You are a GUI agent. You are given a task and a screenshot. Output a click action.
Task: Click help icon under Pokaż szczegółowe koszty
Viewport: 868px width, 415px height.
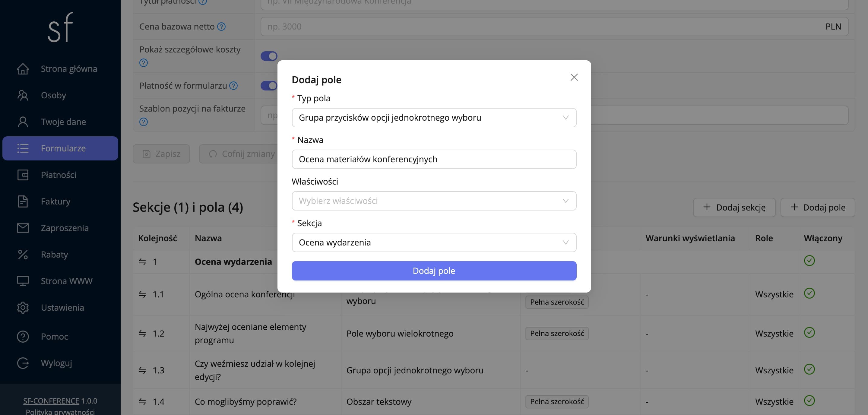(x=144, y=63)
